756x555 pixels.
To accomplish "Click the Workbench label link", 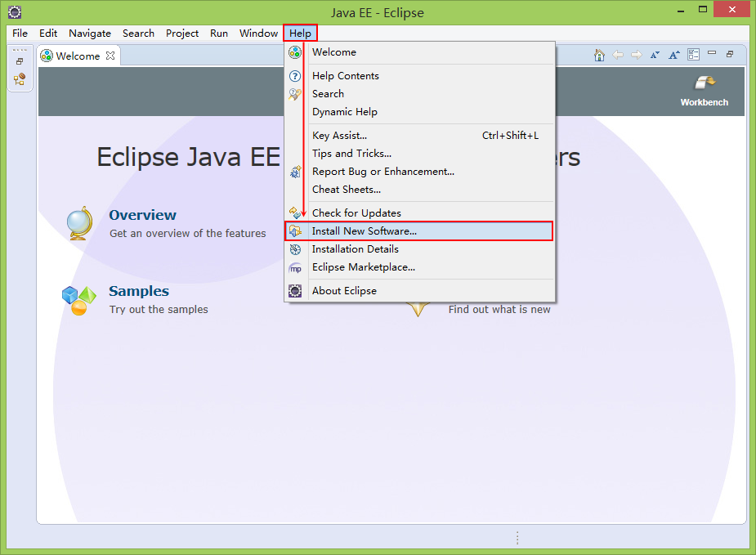I will (x=704, y=102).
